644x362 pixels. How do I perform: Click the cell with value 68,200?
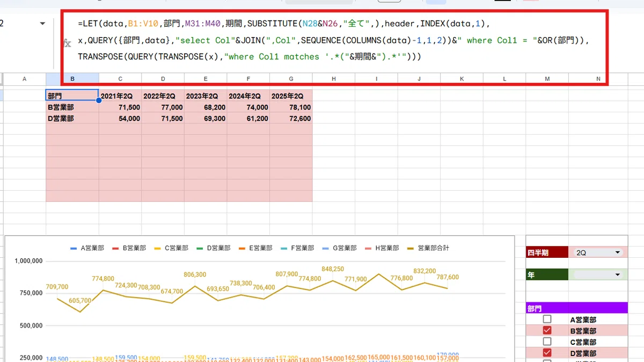(x=206, y=107)
